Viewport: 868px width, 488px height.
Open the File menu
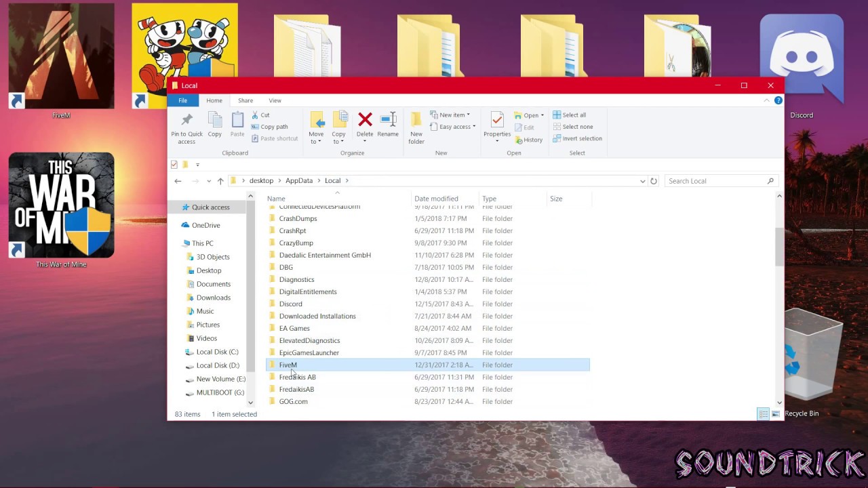tap(182, 100)
